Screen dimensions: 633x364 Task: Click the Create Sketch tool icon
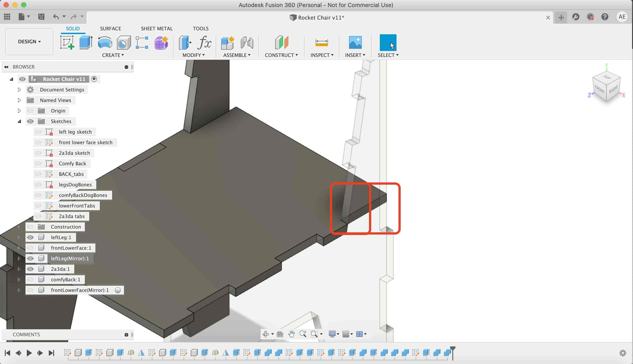67,42
